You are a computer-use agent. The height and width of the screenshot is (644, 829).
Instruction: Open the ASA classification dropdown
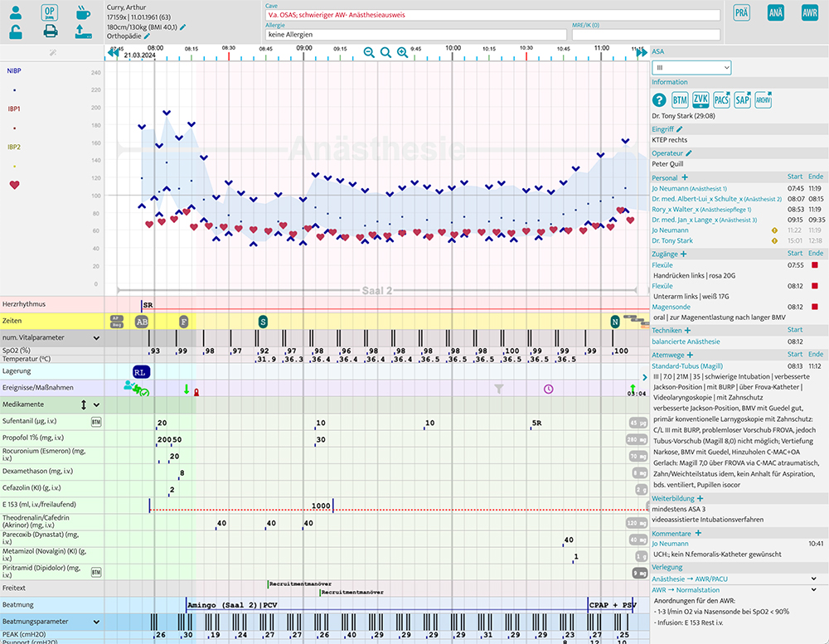[x=691, y=68]
